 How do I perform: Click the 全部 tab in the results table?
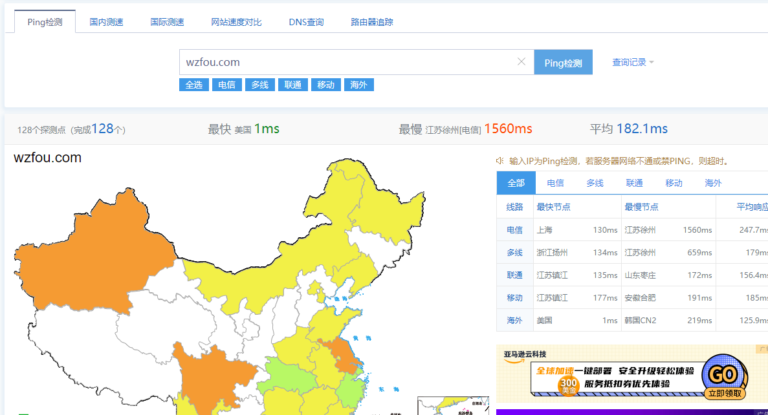point(516,183)
